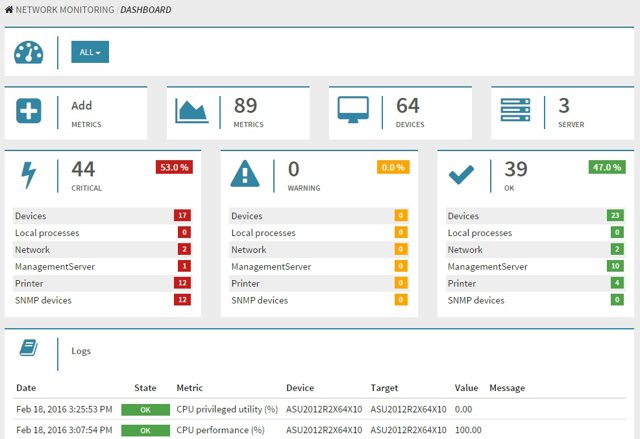Click the Add metrics plus icon

[29, 110]
